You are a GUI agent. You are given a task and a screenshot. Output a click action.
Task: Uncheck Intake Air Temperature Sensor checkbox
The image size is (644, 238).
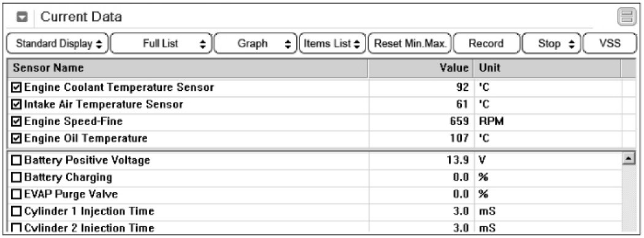[16, 104]
